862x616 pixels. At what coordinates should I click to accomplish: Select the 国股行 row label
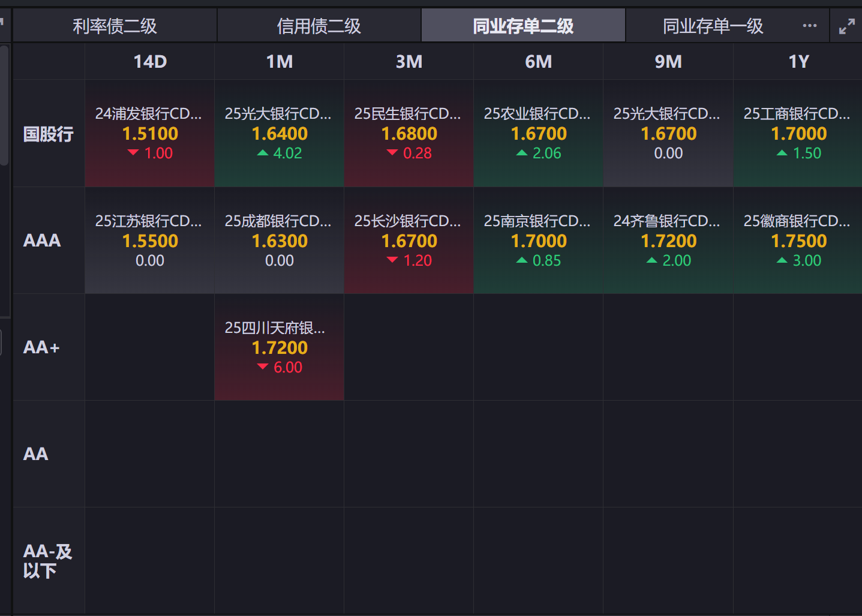[49, 134]
